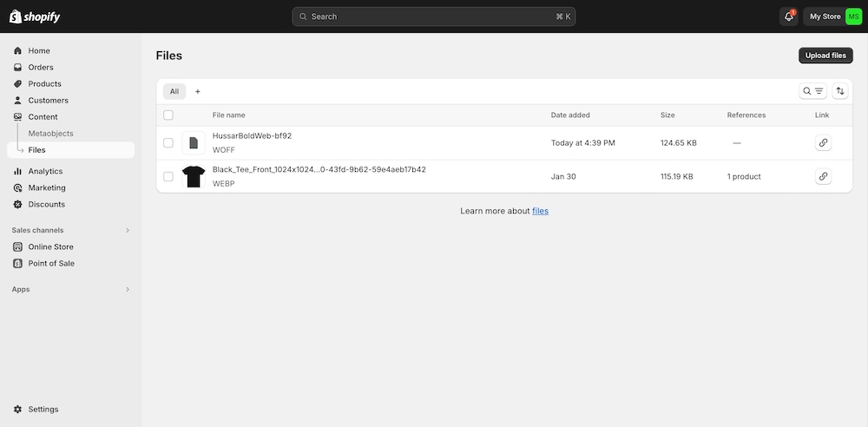Click the search and filter icon button
Viewport: 868px width, 427px height.
(x=812, y=91)
